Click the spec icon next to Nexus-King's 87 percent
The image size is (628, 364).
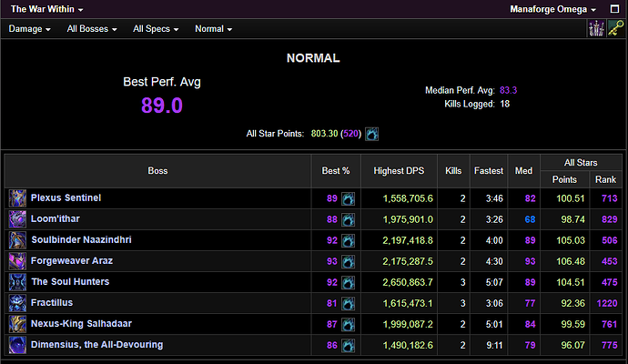(x=348, y=324)
